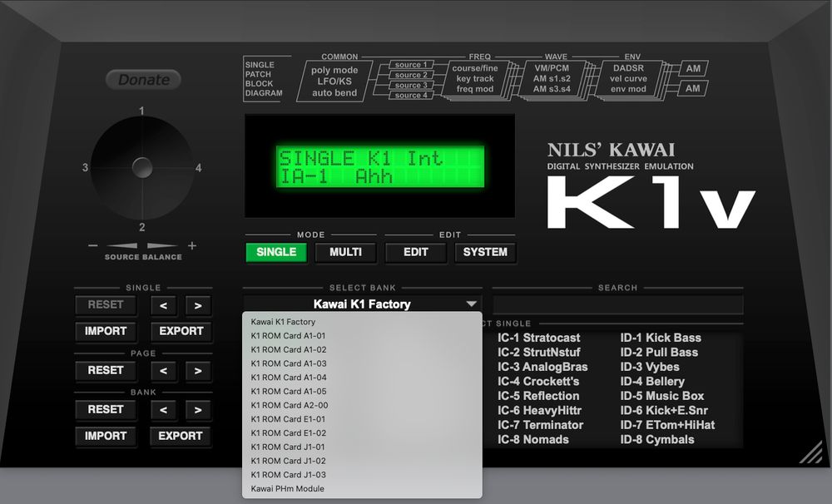Go to previous page arrow

[163, 371]
